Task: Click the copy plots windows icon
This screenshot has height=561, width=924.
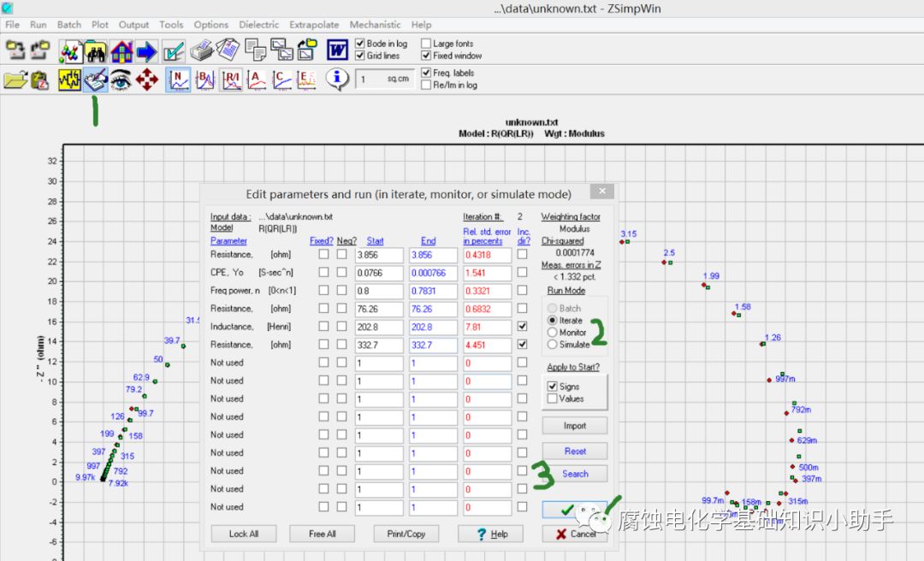Action: coord(281,50)
